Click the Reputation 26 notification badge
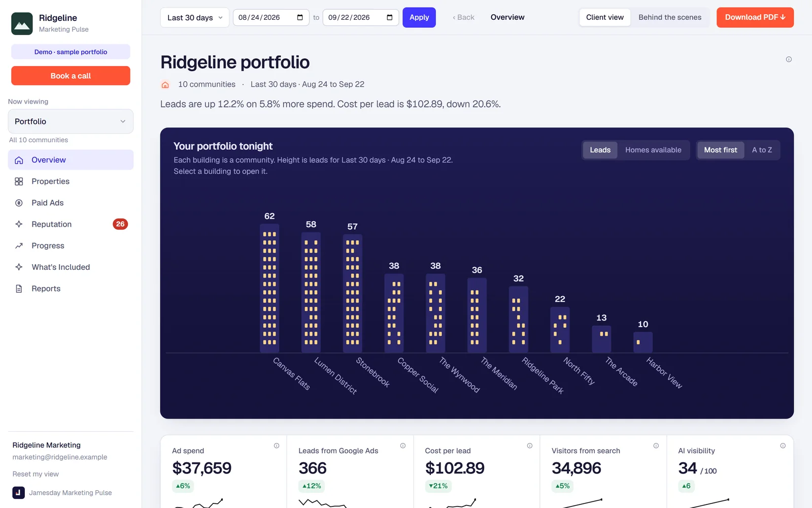This screenshot has width=812, height=508. [x=120, y=224]
